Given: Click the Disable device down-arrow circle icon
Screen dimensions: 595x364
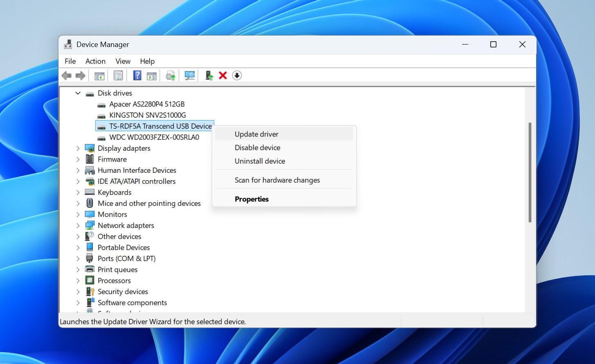Looking at the screenshot, I should pyautogui.click(x=237, y=76).
